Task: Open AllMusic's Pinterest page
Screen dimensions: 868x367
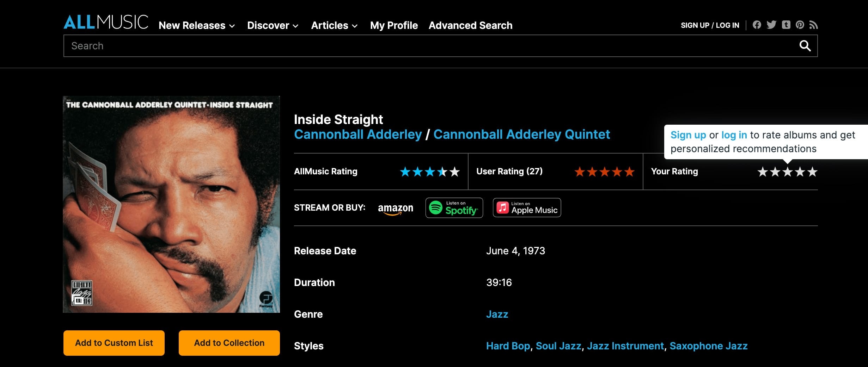Action: point(800,25)
